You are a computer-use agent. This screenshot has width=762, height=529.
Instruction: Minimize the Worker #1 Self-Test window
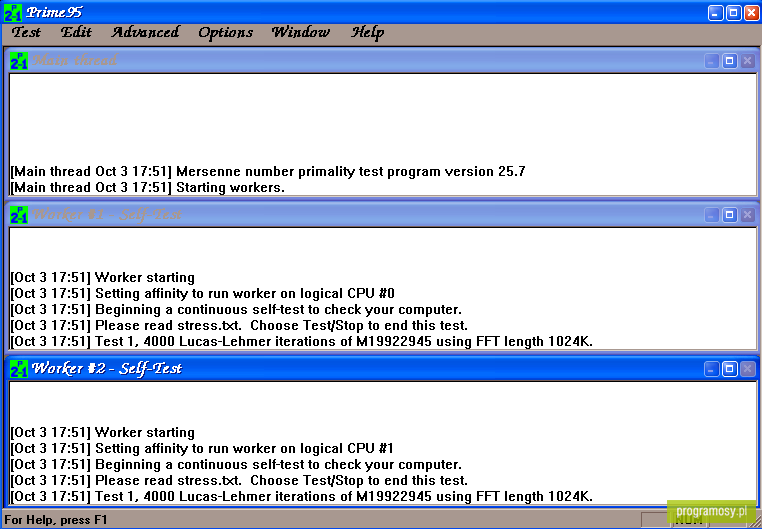coord(711,215)
